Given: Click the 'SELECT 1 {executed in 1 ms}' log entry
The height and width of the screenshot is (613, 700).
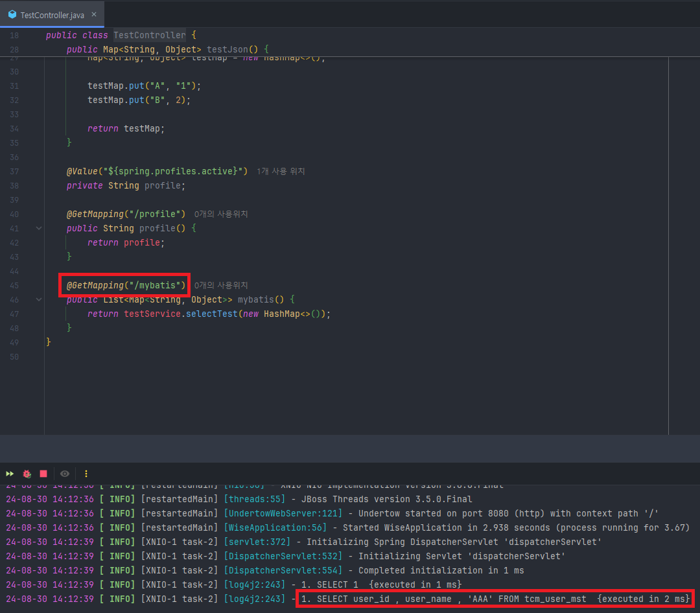Looking at the screenshot, I should (381, 585).
